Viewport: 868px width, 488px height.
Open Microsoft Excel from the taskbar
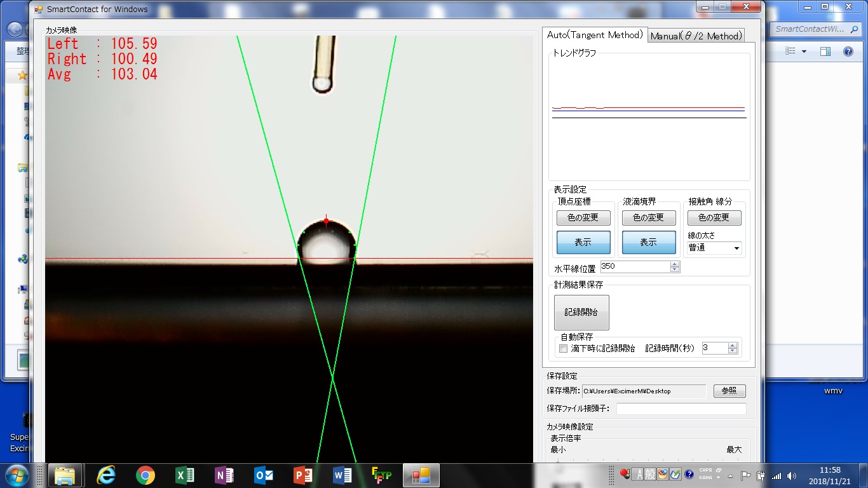[x=185, y=475]
